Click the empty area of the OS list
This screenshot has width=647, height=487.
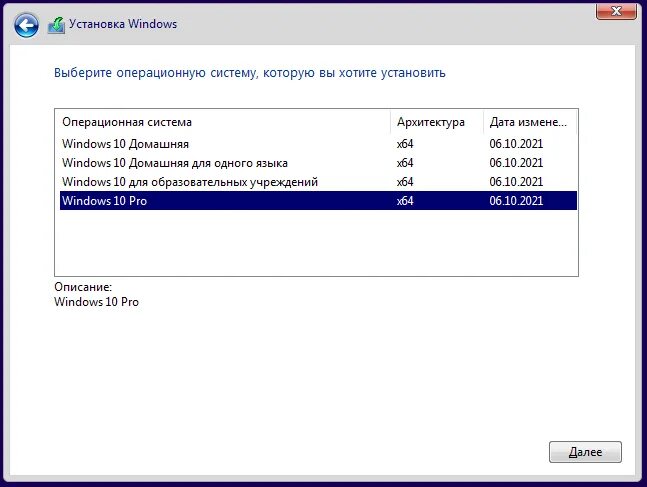(x=316, y=243)
